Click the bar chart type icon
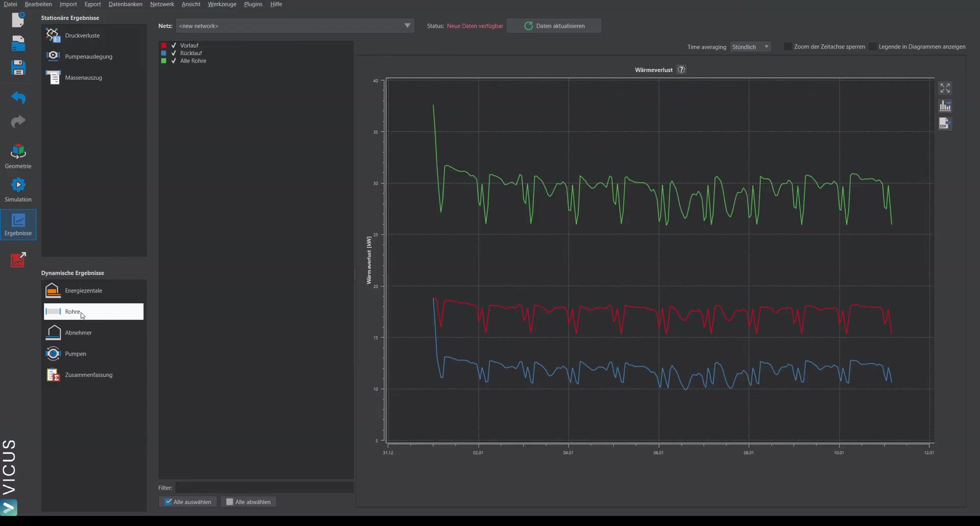980x526 pixels. tap(945, 106)
